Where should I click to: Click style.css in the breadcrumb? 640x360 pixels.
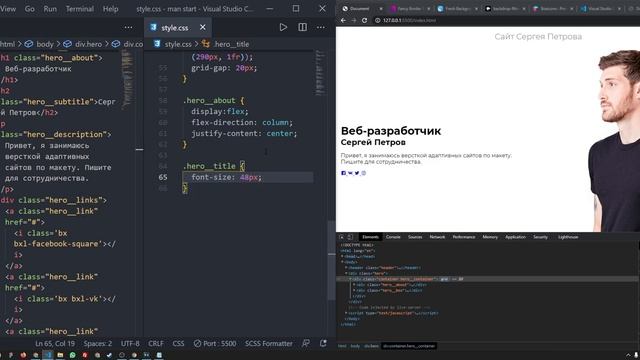pyautogui.click(x=178, y=44)
